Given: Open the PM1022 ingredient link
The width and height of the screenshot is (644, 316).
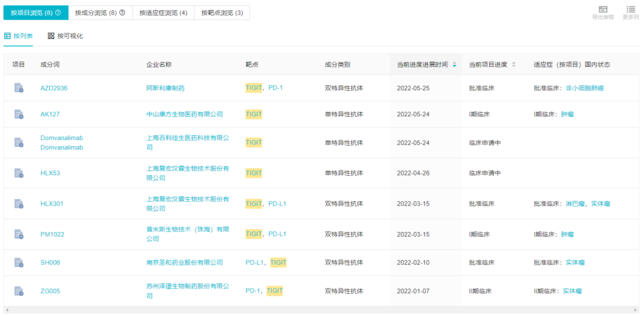Looking at the screenshot, I should pyautogui.click(x=52, y=234).
